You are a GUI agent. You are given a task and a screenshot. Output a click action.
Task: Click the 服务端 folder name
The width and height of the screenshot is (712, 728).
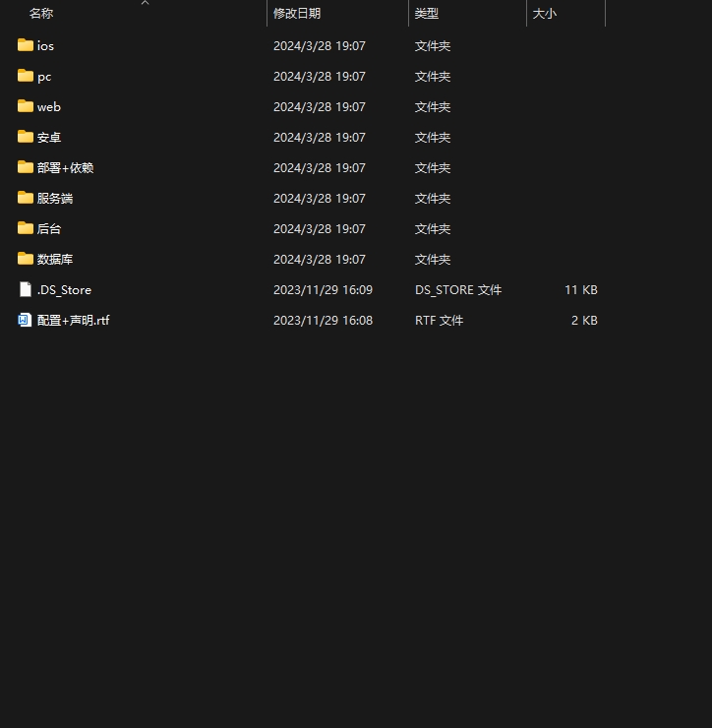pos(55,199)
